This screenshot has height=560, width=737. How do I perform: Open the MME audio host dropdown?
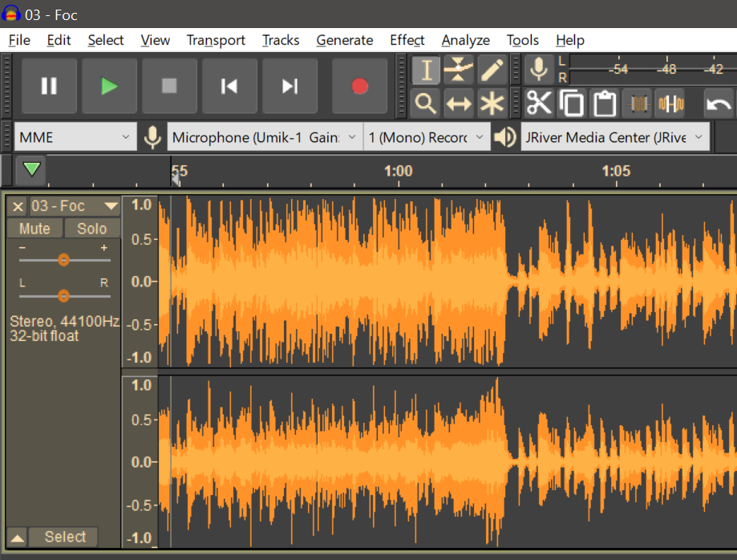point(75,137)
